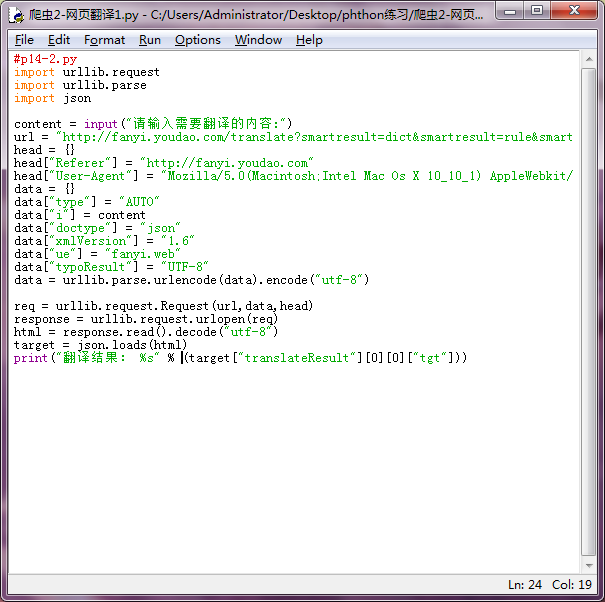The image size is (605, 602).
Task: Click the line 'import urllib.parse'
Action: [80, 85]
